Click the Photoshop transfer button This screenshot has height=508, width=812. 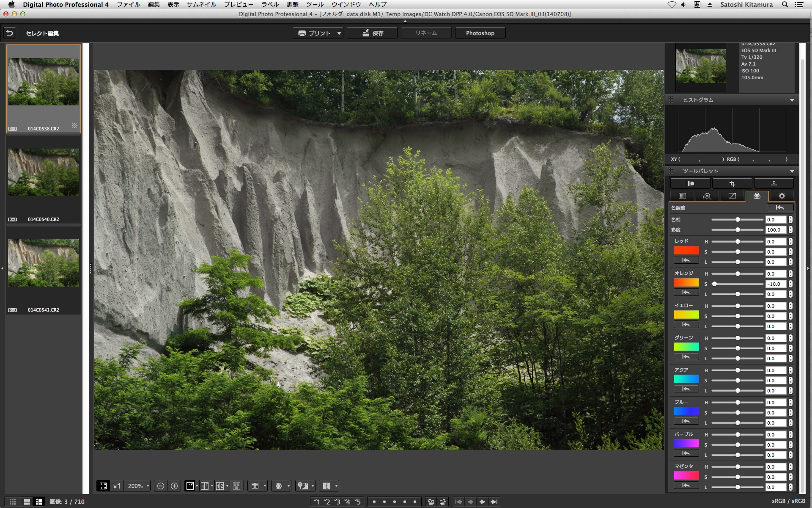[480, 33]
